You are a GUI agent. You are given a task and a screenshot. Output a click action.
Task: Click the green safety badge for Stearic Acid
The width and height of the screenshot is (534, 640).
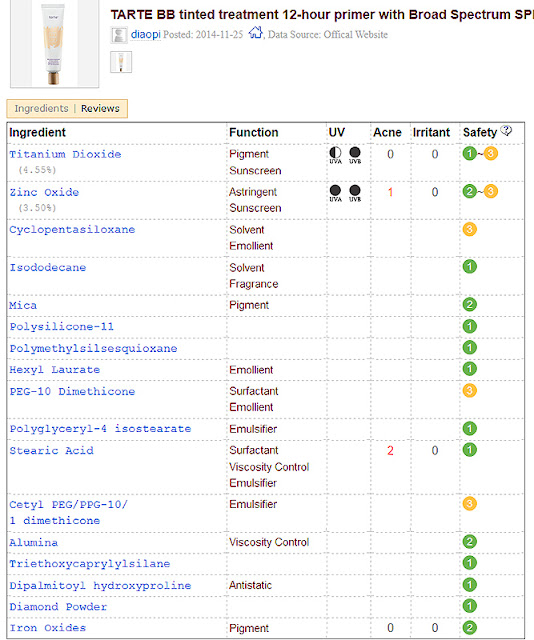pos(469,450)
